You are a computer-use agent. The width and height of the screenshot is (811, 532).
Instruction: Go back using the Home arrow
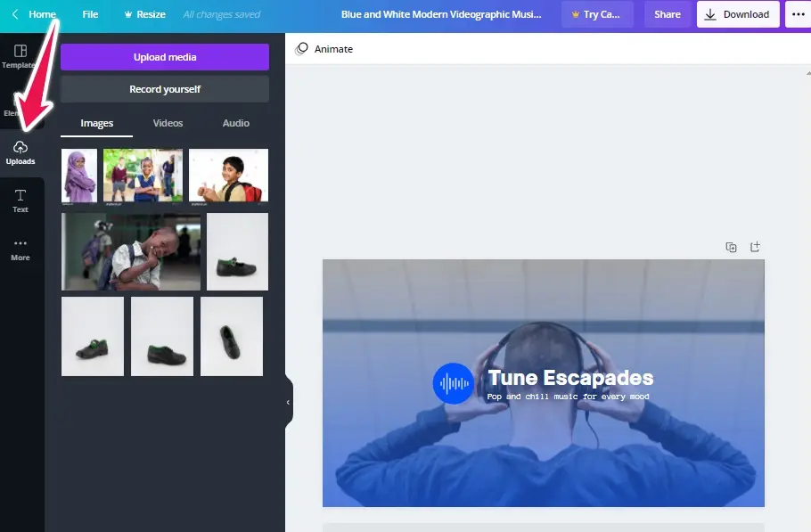(15, 14)
